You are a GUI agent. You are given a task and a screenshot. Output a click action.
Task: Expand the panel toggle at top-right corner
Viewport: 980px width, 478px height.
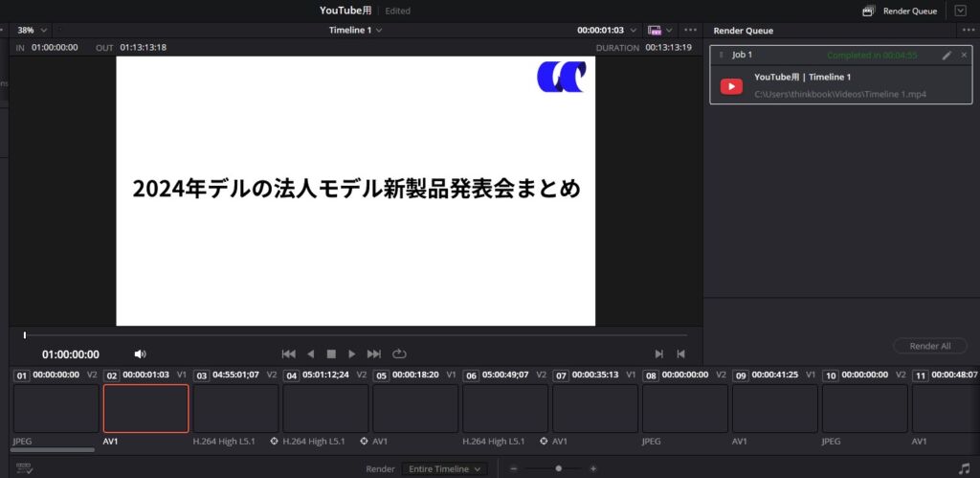click(x=961, y=11)
